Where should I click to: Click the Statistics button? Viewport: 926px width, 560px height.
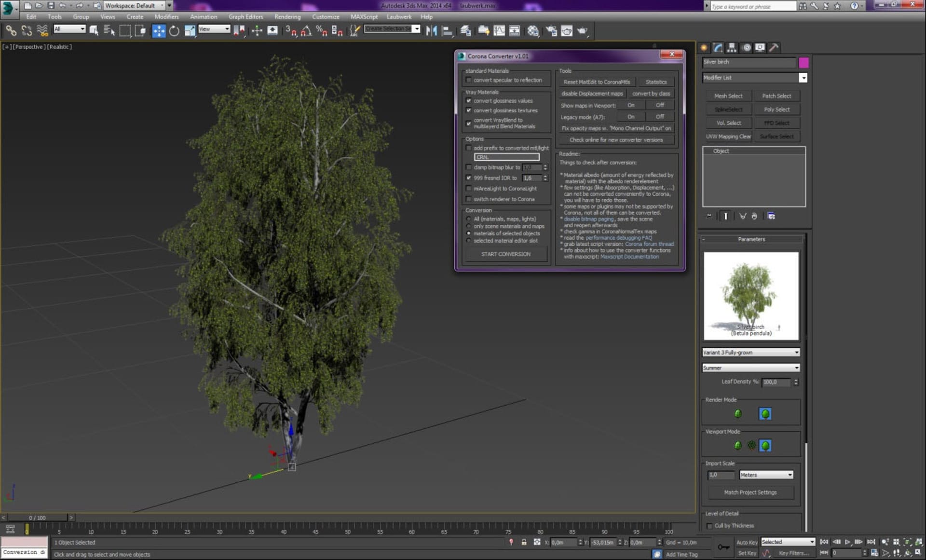click(x=656, y=82)
